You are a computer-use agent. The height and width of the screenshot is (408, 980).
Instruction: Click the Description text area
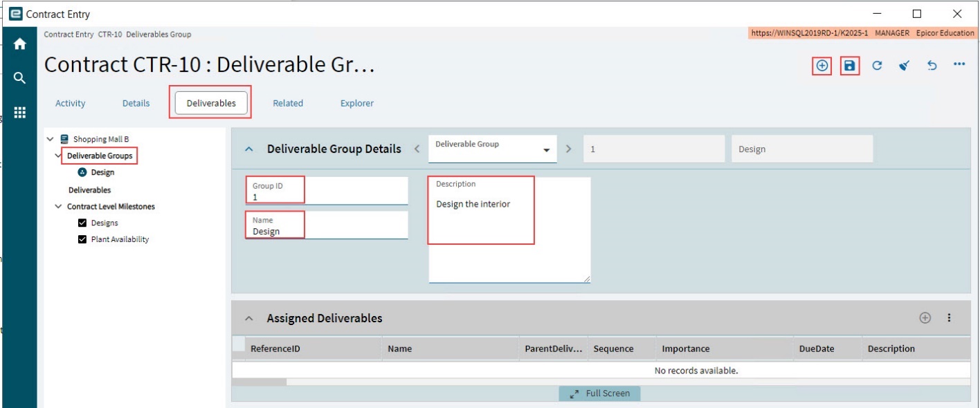pos(509,230)
